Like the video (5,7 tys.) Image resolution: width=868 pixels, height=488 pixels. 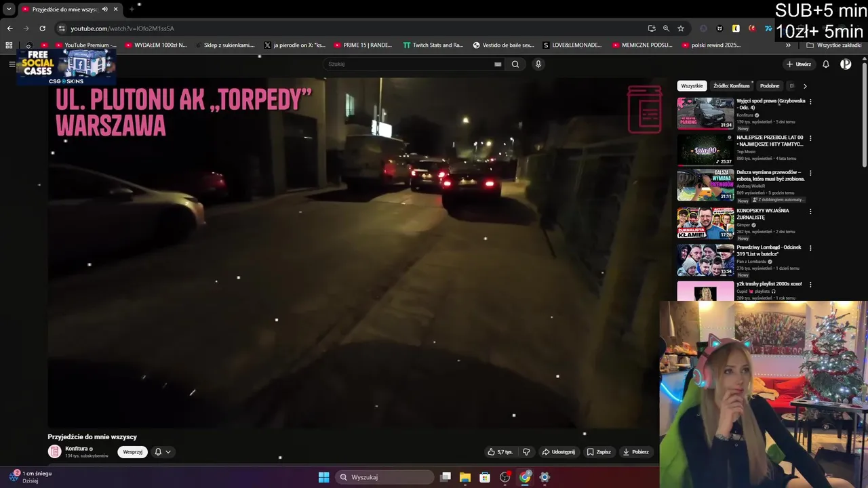tap(500, 452)
